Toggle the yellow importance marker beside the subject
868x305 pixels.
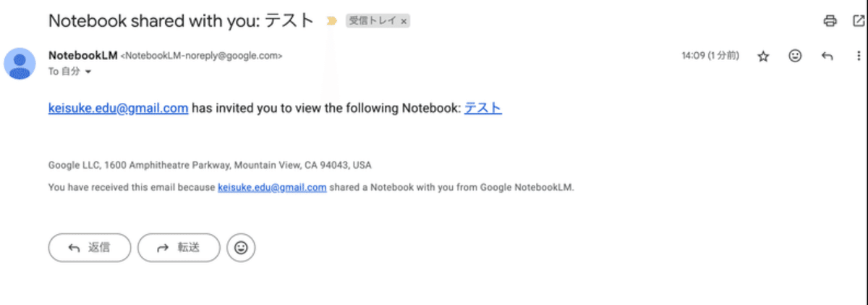click(331, 21)
